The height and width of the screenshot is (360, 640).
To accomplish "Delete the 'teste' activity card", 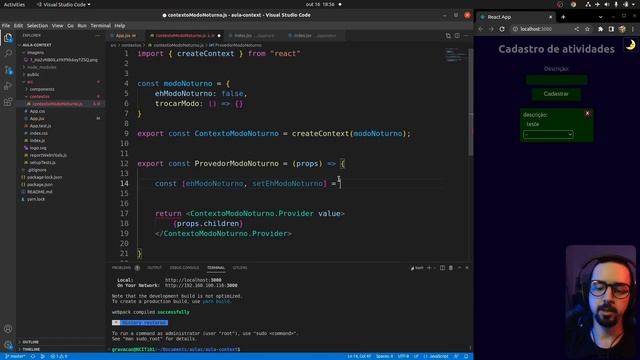I will pos(587,113).
